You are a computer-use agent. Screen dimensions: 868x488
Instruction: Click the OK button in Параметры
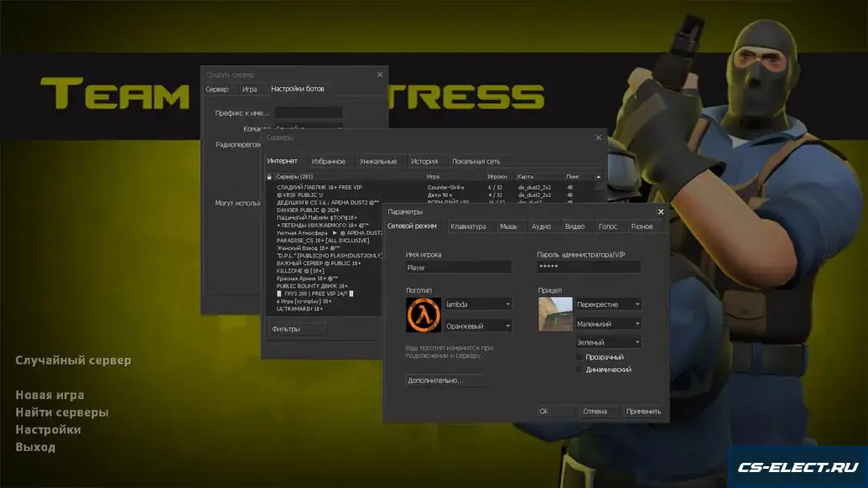556,411
